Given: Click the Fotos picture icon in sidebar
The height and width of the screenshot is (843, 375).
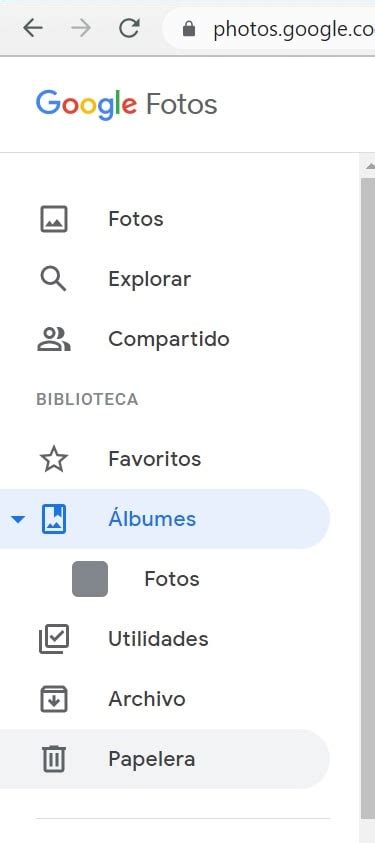Looking at the screenshot, I should click(54, 219).
